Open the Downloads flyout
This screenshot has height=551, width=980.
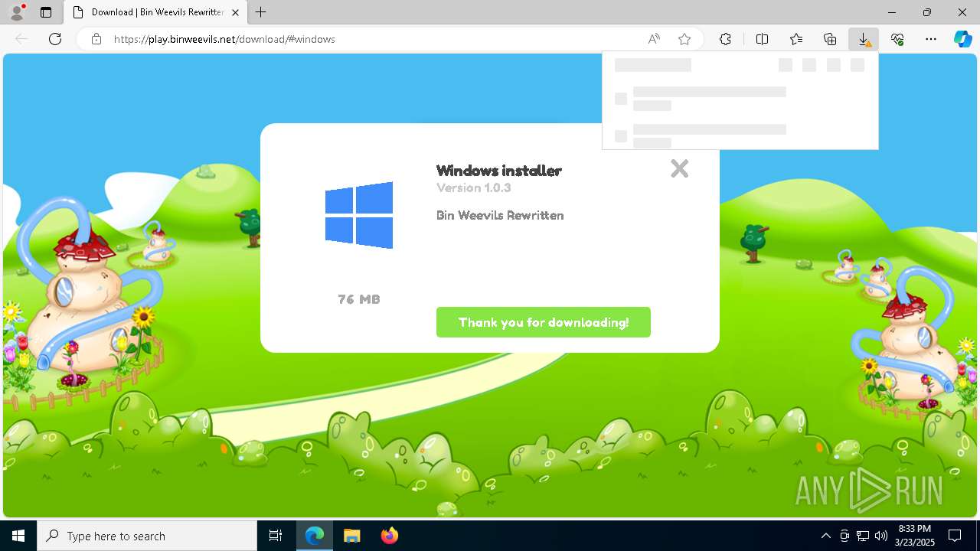click(x=864, y=39)
